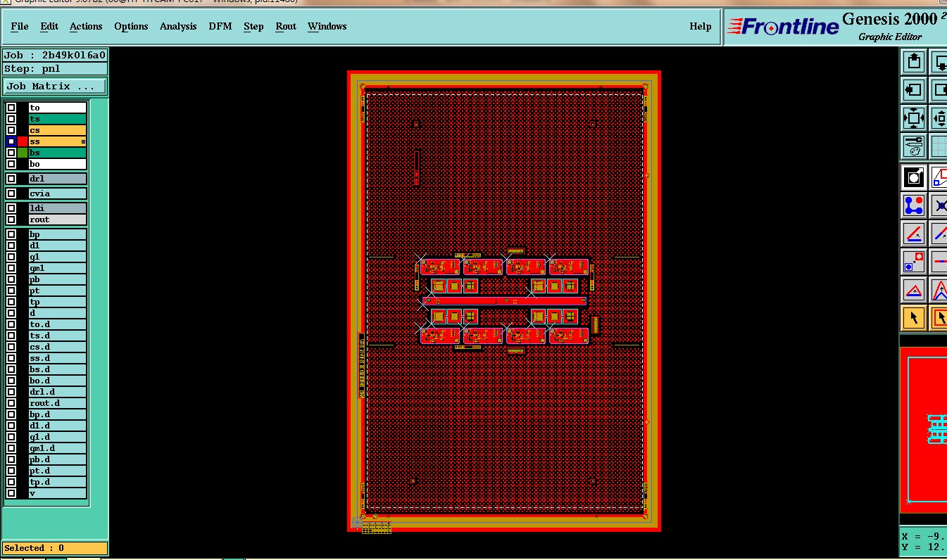This screenshot has height=560, width=947.
Task: Select the angled line snap tool icon
Action: tap(914, 234)
